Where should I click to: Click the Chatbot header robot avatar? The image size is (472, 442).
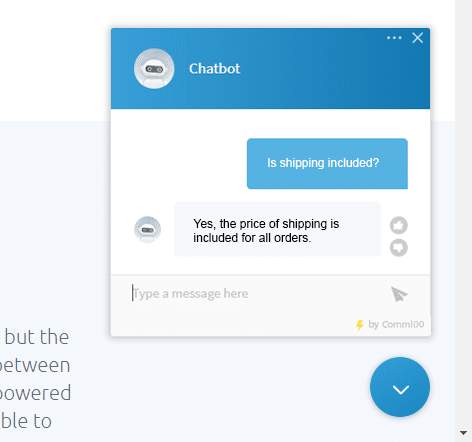pyautogui.click(x=154, y=69)
